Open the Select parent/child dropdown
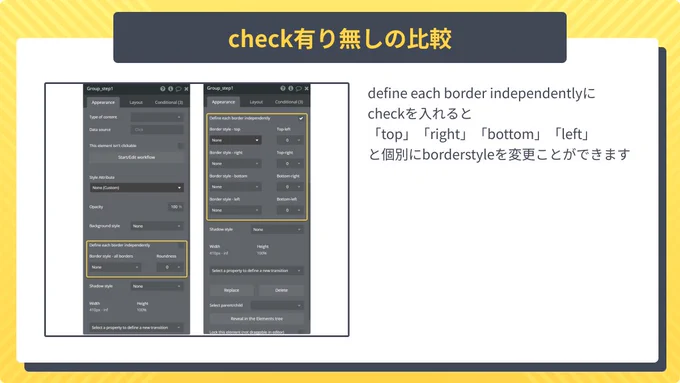Viewport: 680px width, 383px height. pyautogui.click(x=277, y=305)
